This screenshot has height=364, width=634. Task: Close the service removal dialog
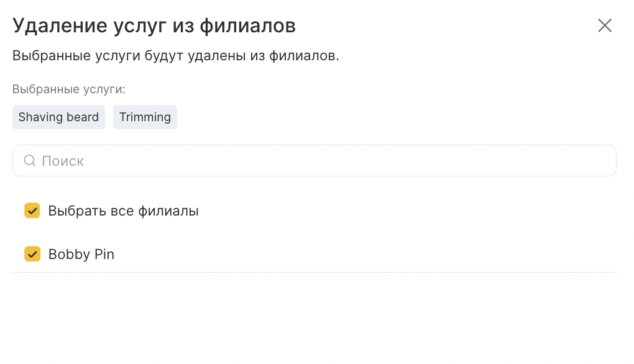[x=605, y=25]
